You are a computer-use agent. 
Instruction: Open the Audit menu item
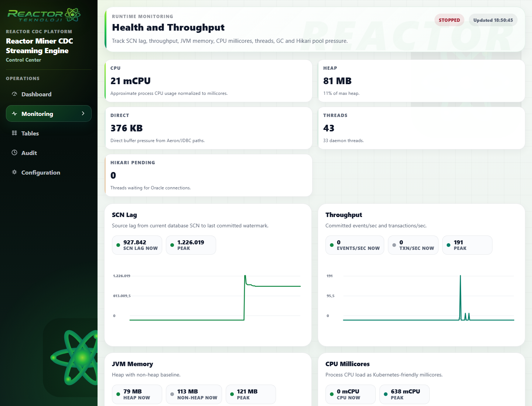tap(49, 153)
